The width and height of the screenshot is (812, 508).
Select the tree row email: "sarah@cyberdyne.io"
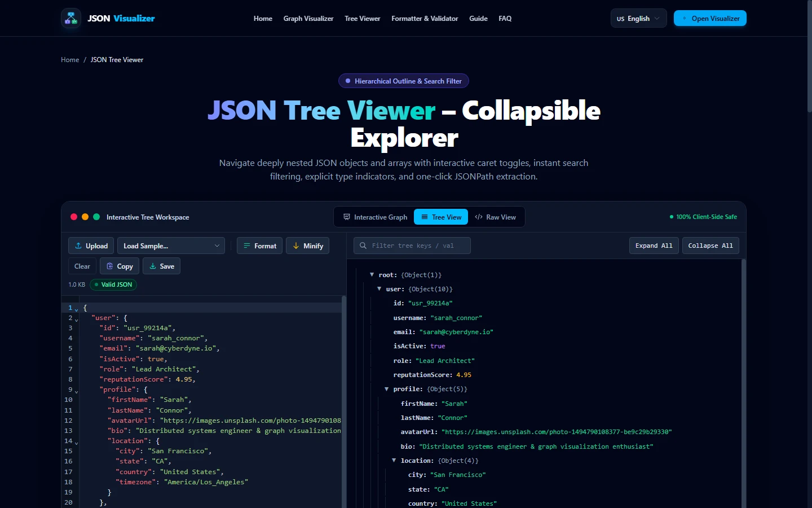(443, 332)
